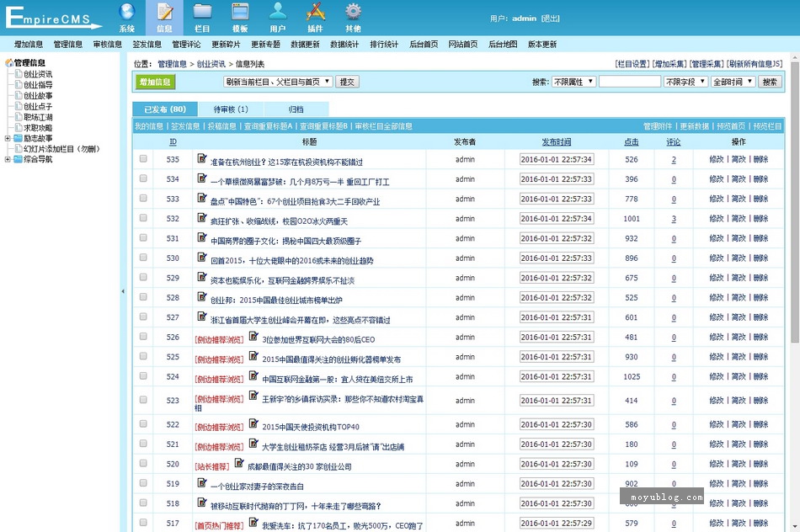Open the 栏目 folder icon in header
The image size is (800, 532).
tap(202, 13)
